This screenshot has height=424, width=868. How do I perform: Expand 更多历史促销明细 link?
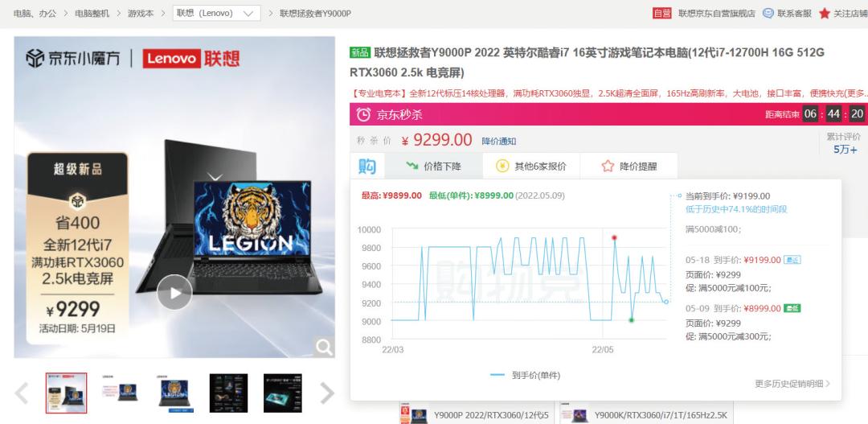pos(792,384)
